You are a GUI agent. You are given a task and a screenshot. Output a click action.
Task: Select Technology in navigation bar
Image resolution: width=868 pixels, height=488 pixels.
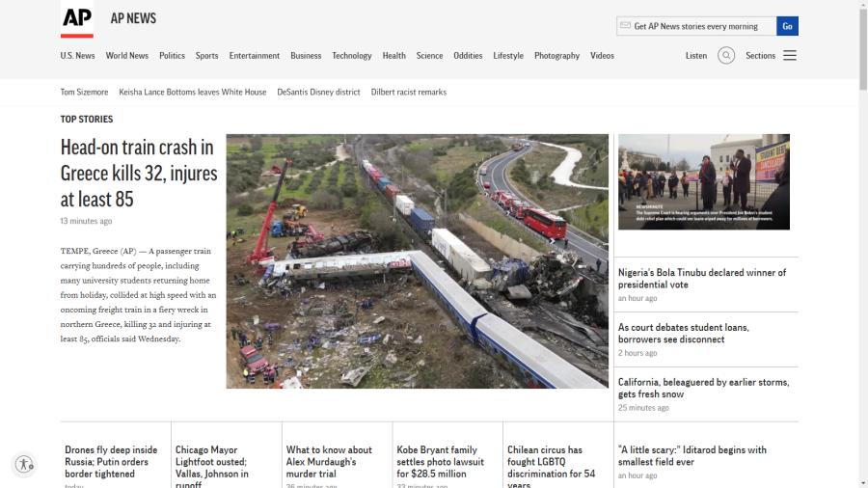pyautogui.click(x=351, y=55)
